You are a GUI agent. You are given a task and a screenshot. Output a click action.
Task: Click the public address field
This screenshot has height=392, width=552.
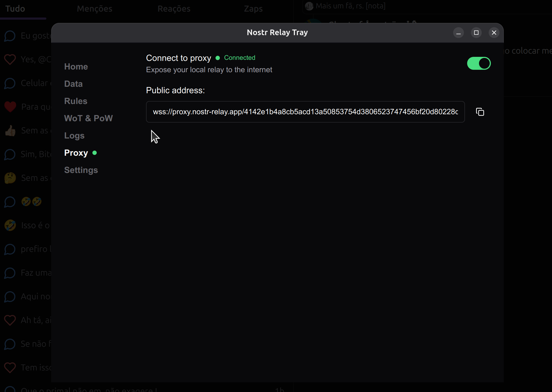click(x=305, y=112)
